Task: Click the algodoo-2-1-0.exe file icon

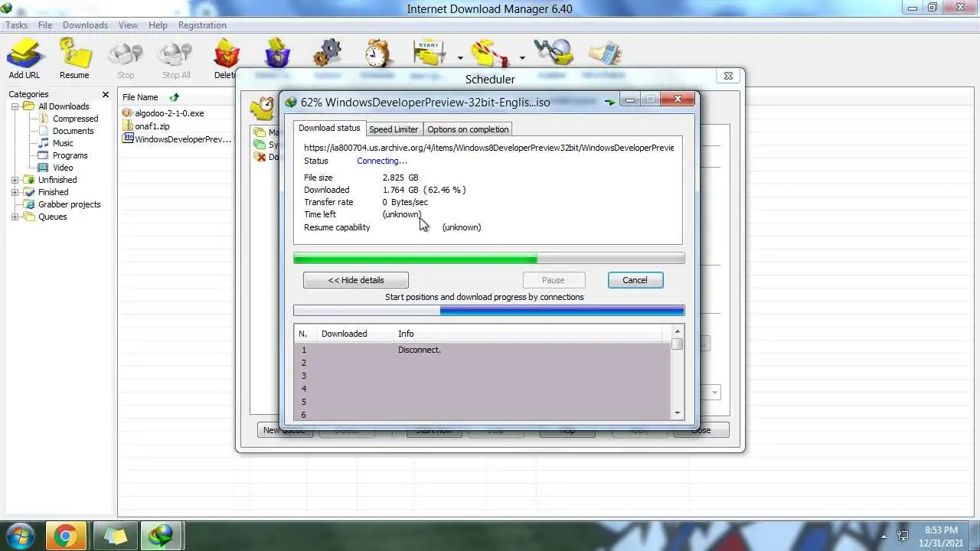Action: click(x=128, y=112)
